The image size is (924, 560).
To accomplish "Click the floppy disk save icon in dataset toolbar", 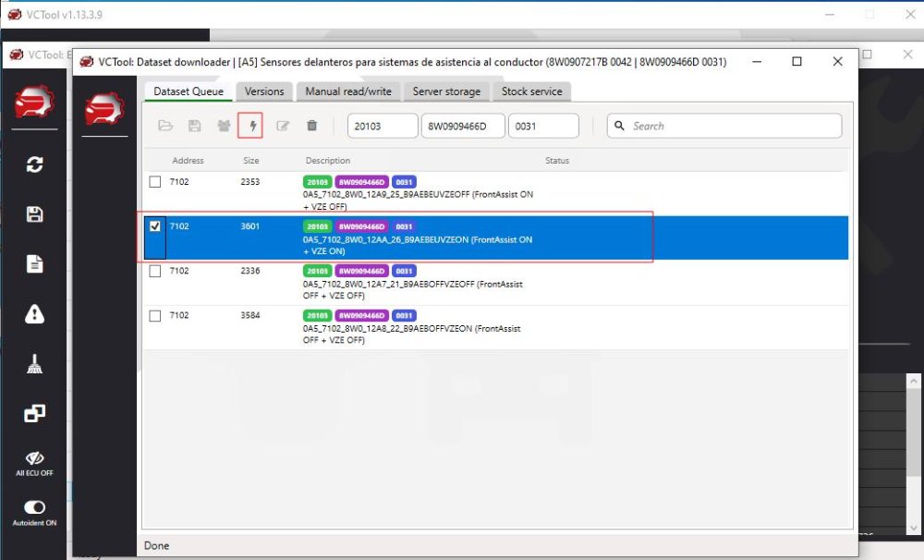I will 194,126.
